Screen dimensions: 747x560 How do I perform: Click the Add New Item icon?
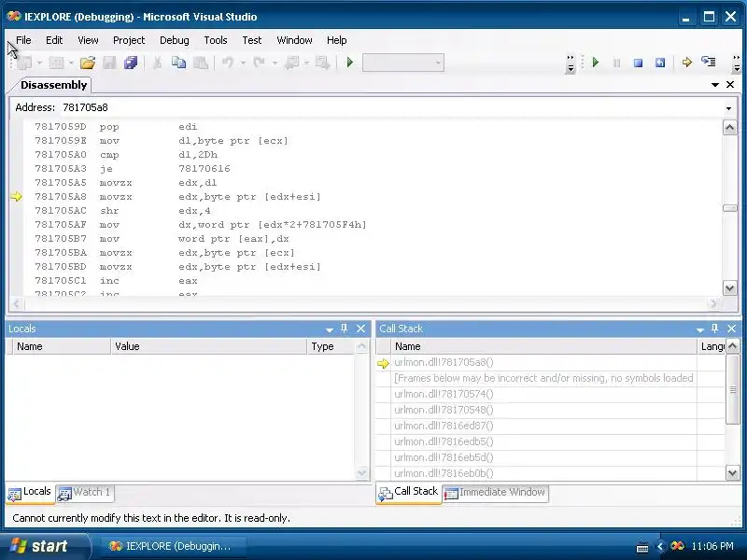(56, 63)
